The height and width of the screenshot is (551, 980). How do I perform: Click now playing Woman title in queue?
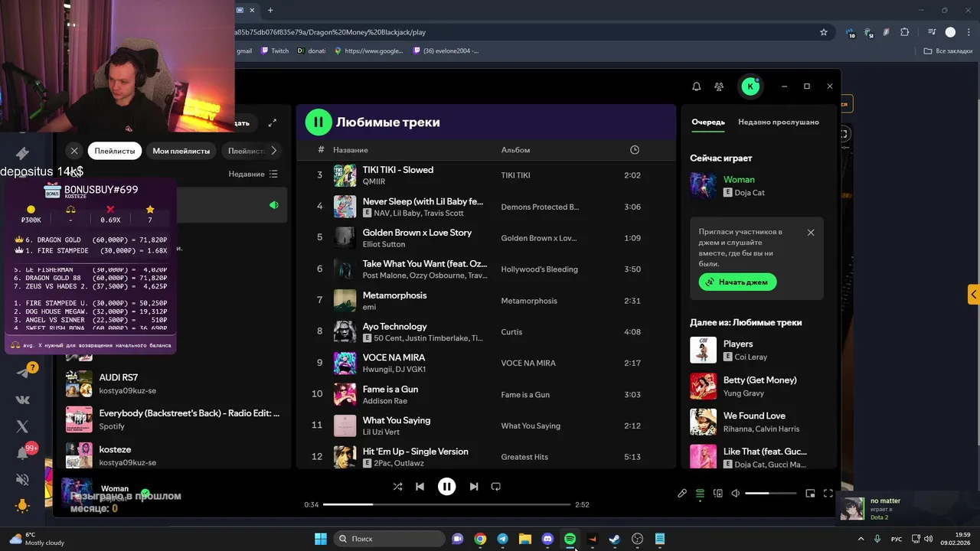pos(739,180)
